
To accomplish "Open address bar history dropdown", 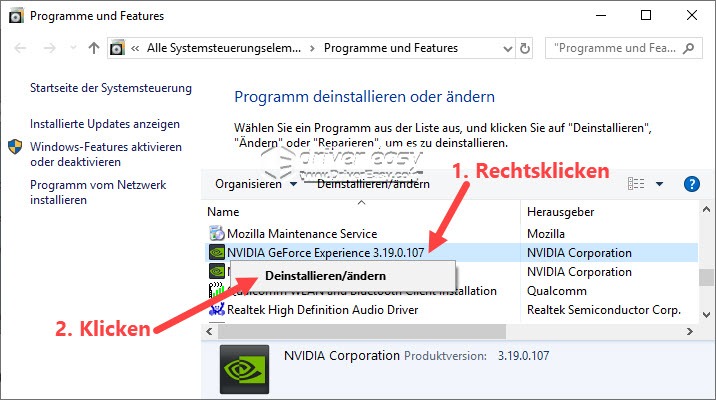I will tap(507, 48).
